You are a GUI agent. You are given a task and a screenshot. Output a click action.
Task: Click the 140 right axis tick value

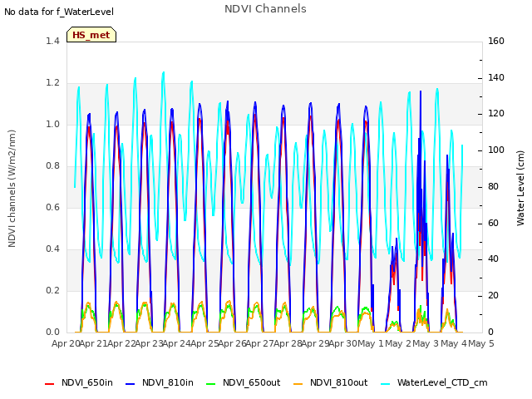click(x=496, y=77)
